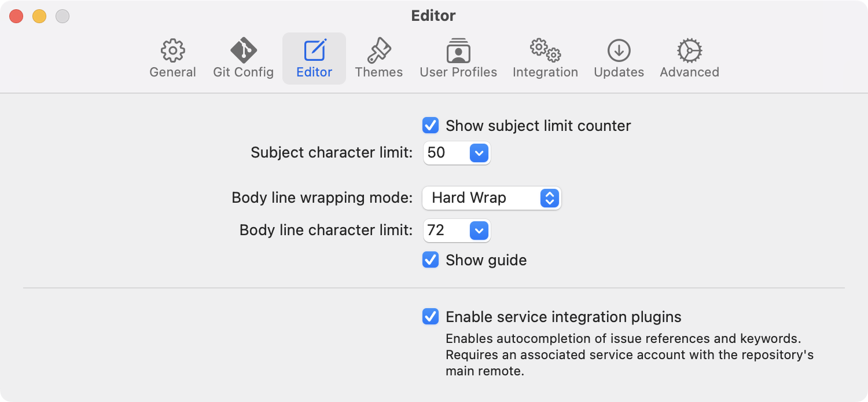Open User Profiles via the badge icon

[458, 51]
